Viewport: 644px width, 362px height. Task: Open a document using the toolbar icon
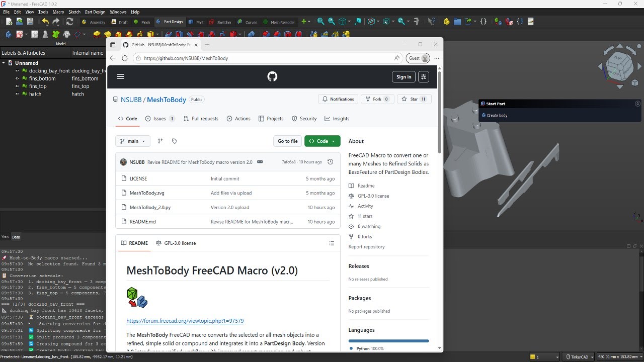coord(19,22)
